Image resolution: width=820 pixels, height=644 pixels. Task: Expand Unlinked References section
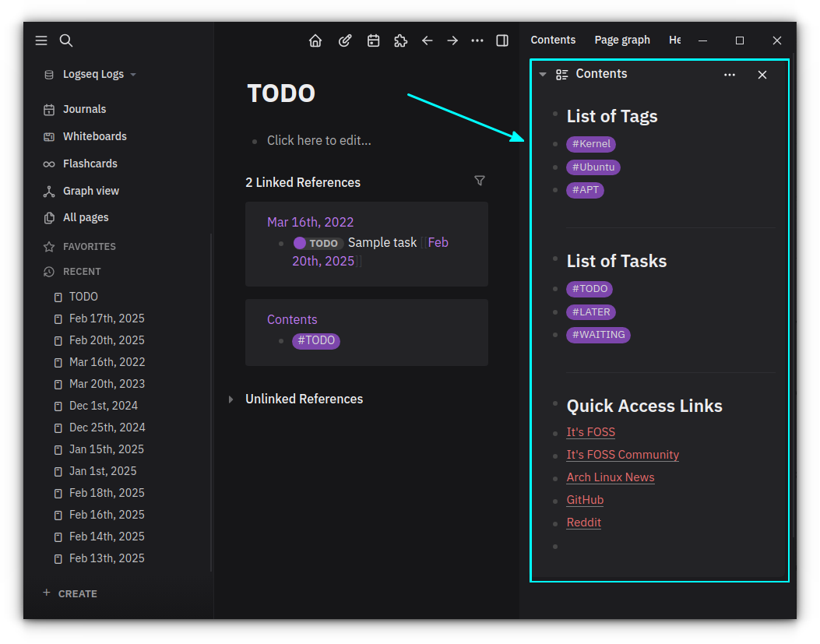(x=231, y=399)
